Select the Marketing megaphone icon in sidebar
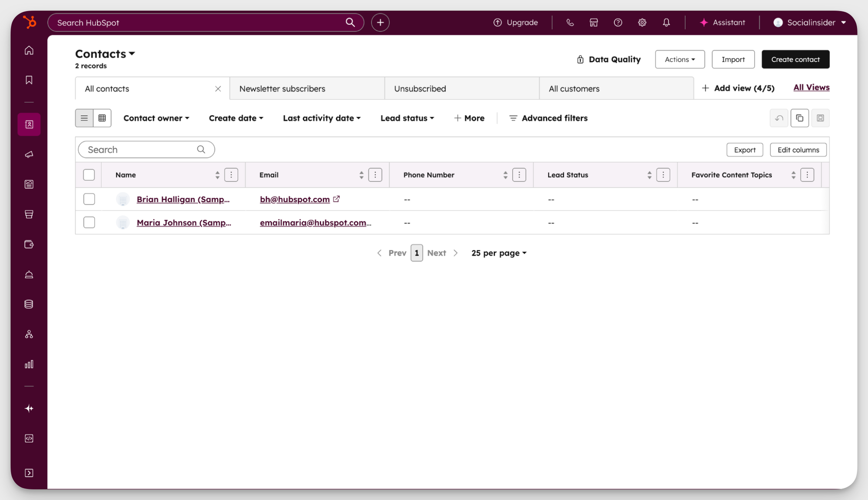The width and height of the screenshot is (868, 500). tap(29, 154)
